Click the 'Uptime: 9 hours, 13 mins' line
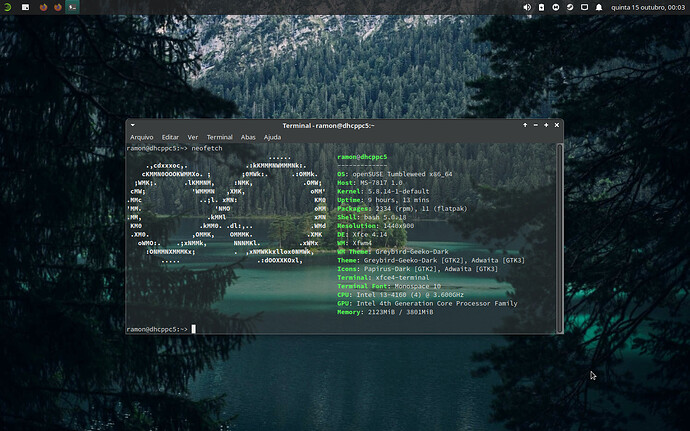Viewport: 690px width, 431px height. [x=383, y=200]
